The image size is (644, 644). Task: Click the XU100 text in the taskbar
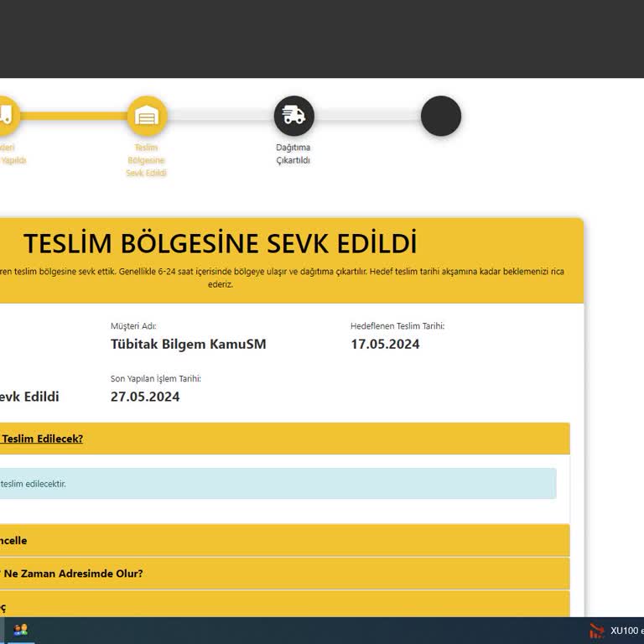624,631
